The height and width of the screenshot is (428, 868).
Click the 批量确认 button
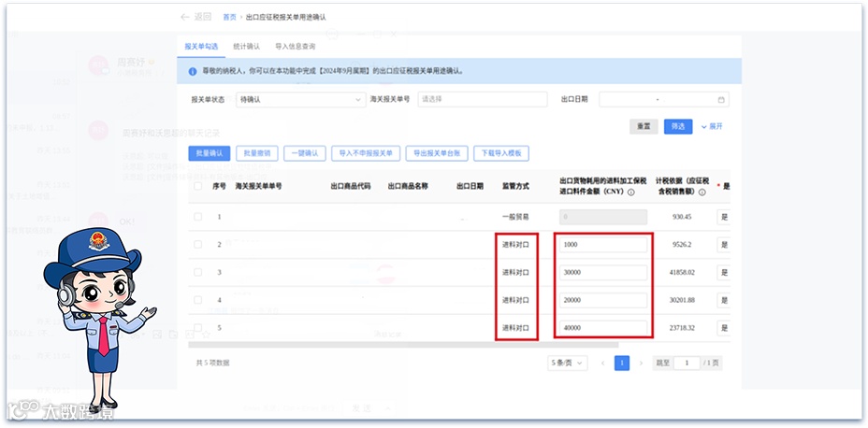[210, 153]
